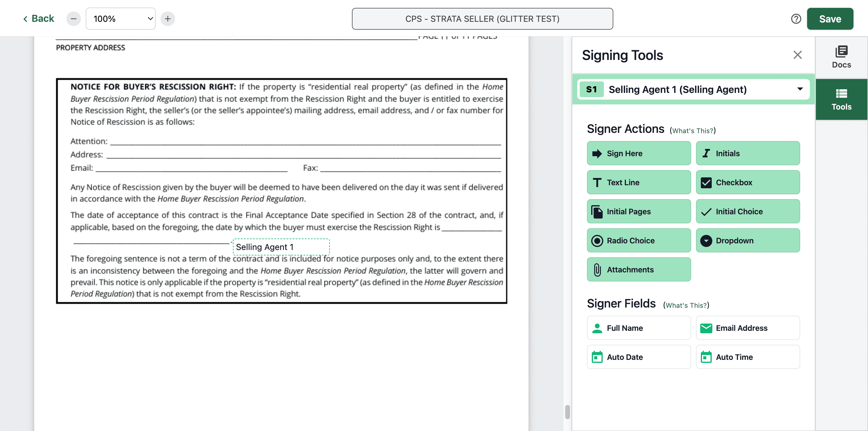This screenshot has width=868, height=431.
Task: Switch to the Tools tab
Action: (x=841, y=99)
